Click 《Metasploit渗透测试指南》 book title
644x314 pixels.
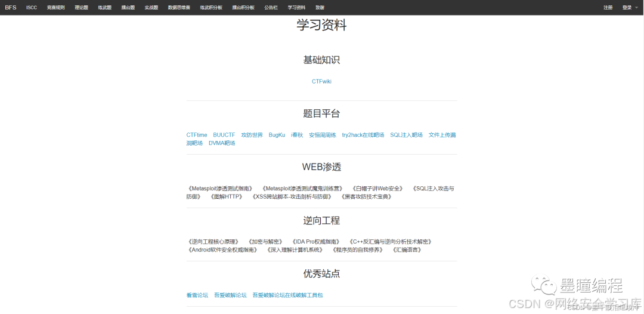coord(219,189)
